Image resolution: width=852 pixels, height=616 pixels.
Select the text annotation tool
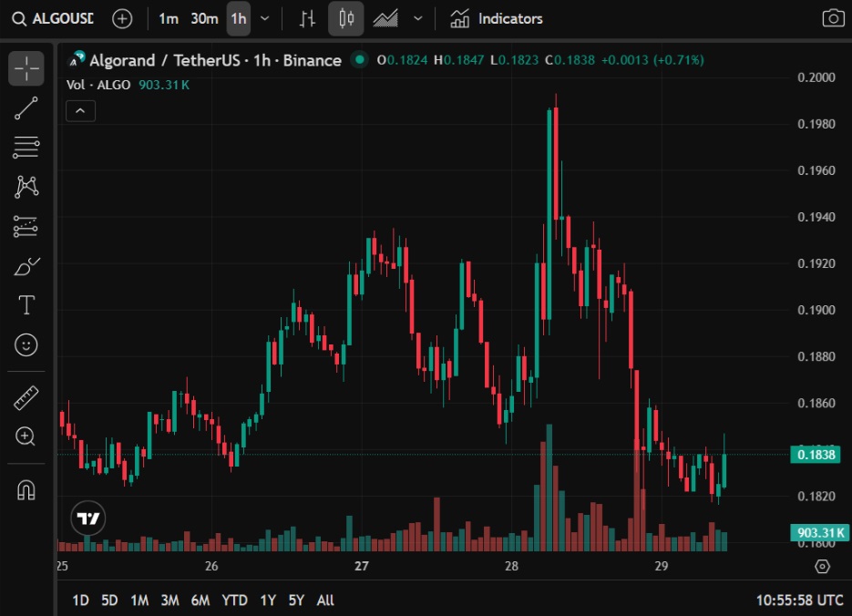(x=25, y=305)
